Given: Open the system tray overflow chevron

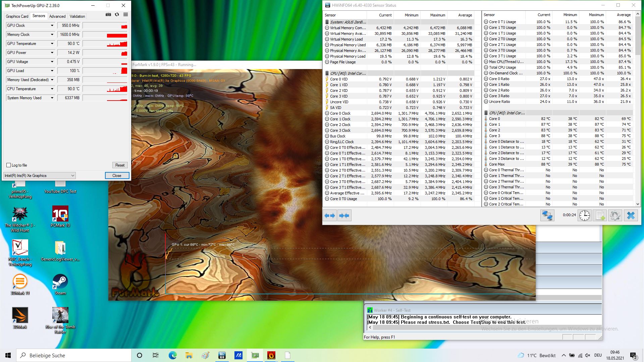Looking at the screenshot, I should 563,355.
